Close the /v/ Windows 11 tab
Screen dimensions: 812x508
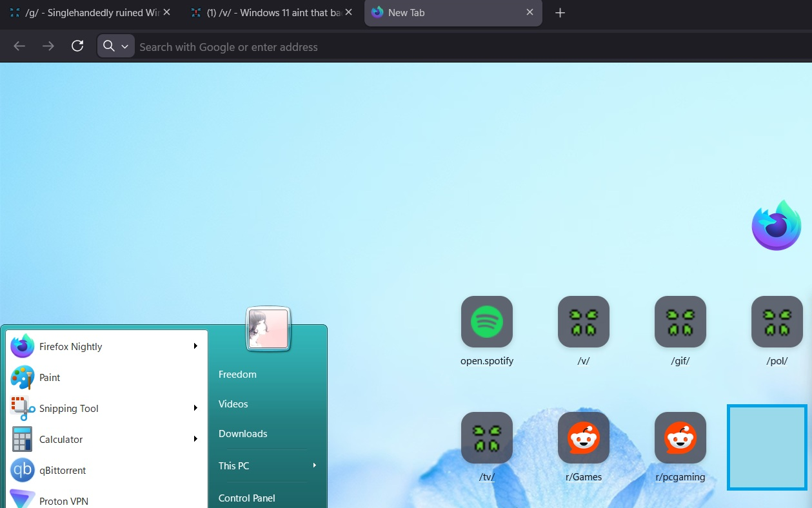tap(348, 12)
